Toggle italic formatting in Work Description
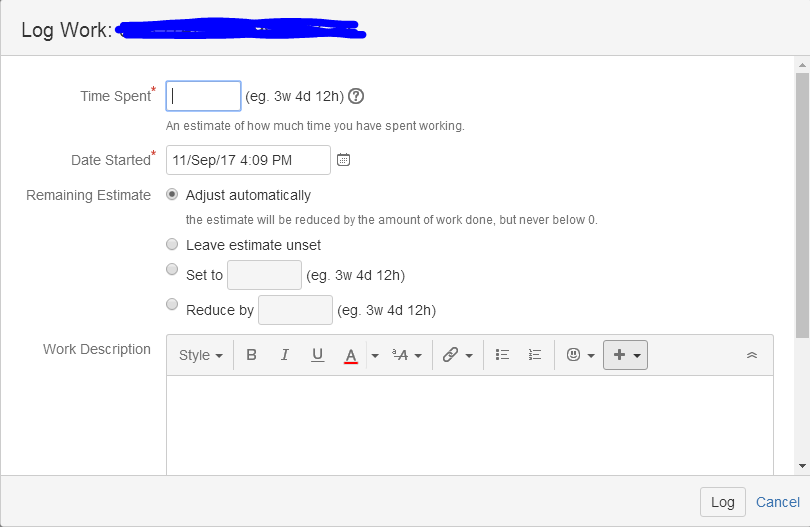 click(x=285, y=355)
